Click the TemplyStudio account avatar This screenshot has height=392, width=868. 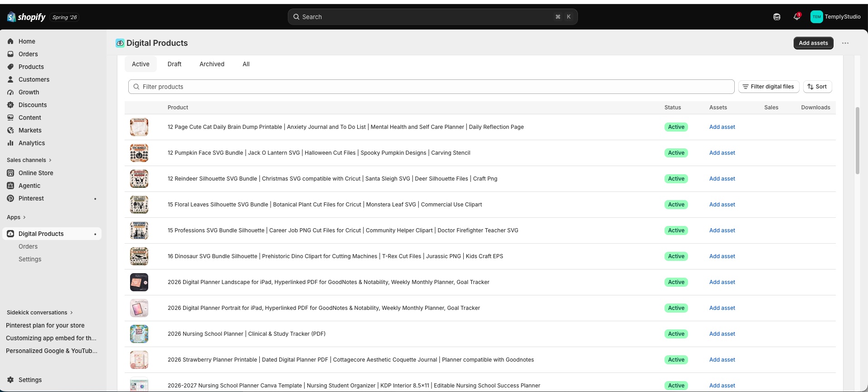817,17
